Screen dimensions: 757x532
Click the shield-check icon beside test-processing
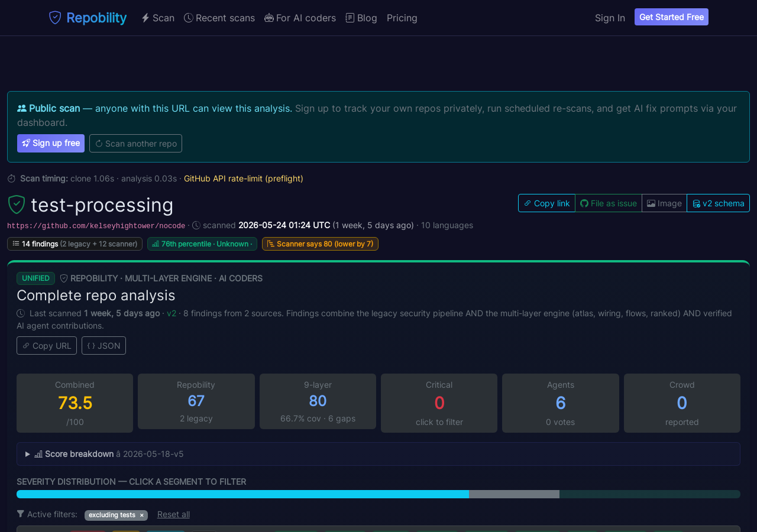17,205
